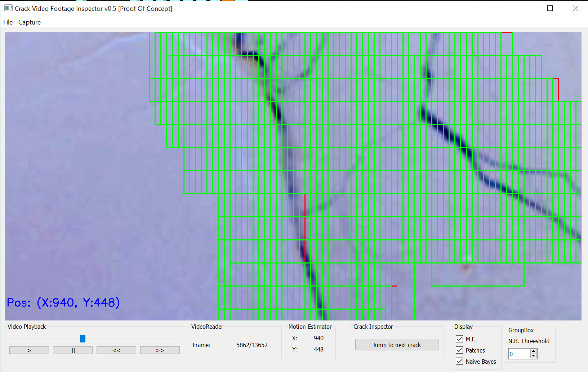Toggle the M.E. display checkbox

pos(459,339)
